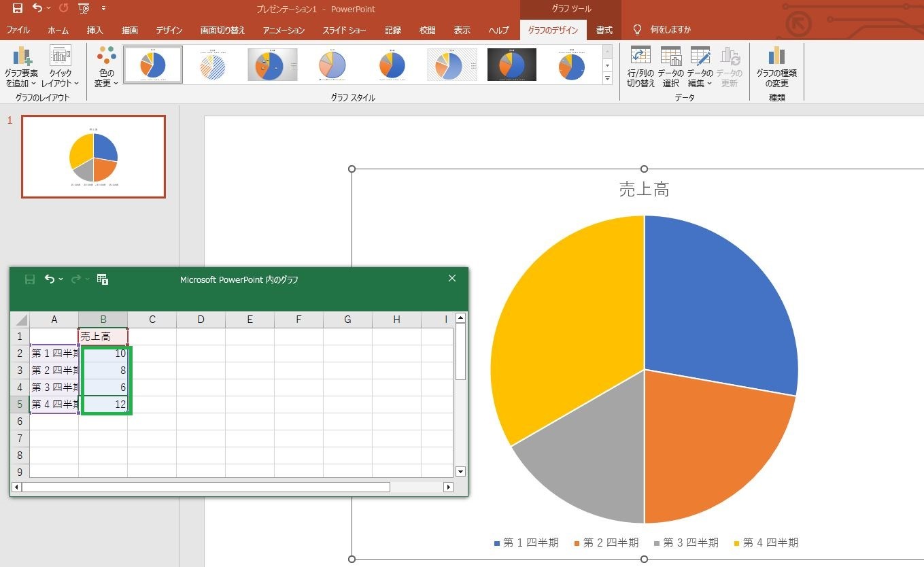Select slide 1 thumbnail in panel

coord(93,156)
